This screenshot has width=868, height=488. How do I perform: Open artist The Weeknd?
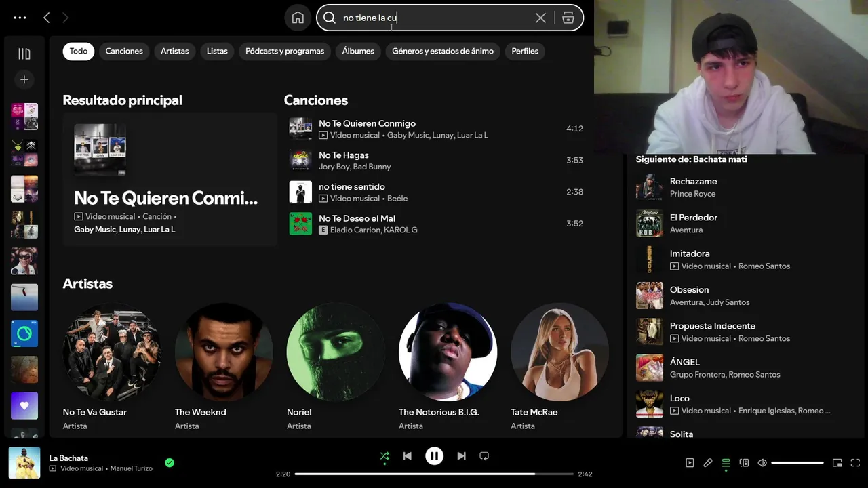[x=224, y=367]
